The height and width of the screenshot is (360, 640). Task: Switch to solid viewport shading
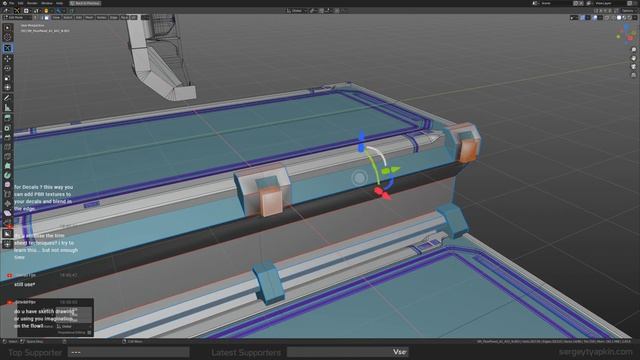619,18
